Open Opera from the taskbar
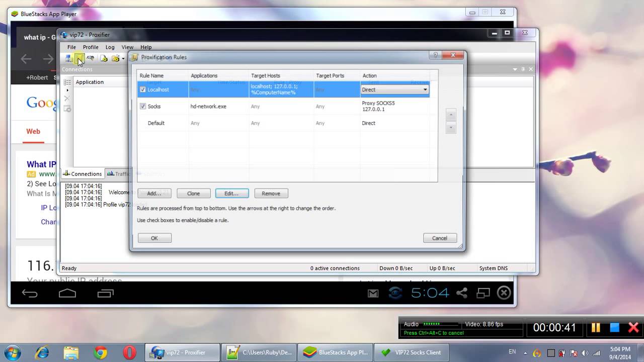644x362 pixels. tap(129, 352)
